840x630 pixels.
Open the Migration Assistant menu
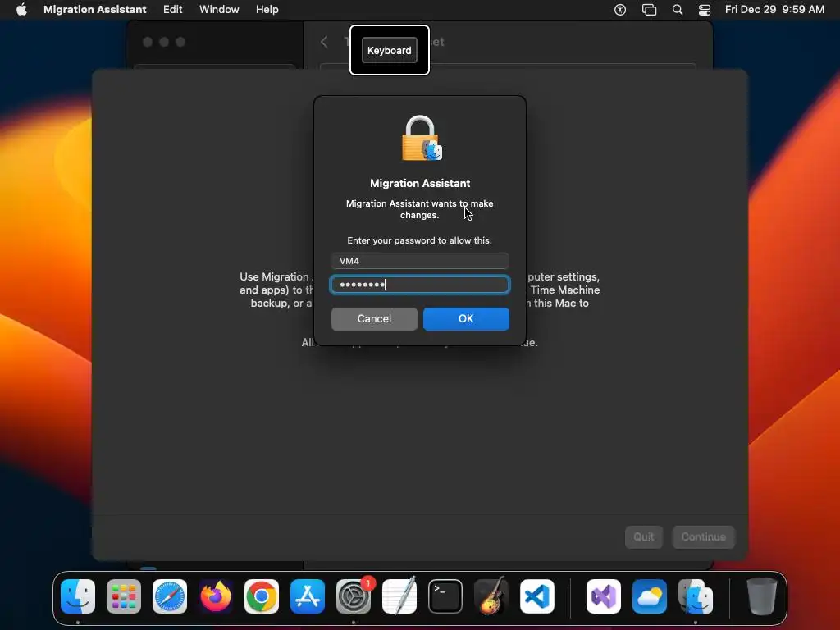95,10
